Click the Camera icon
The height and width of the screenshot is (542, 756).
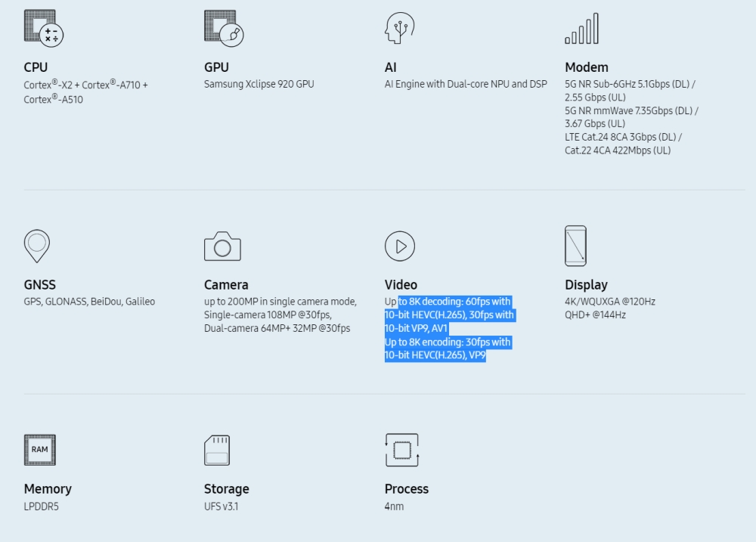point(222,246)
